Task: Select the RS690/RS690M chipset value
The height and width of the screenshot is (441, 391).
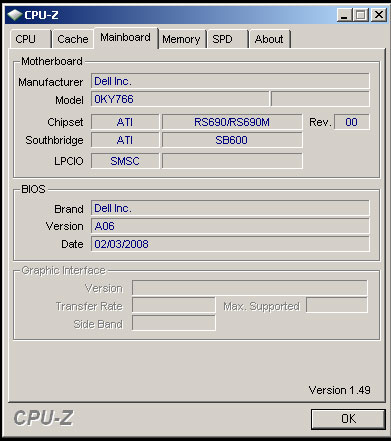Action: pyautogui.click(x=232, y=122)
